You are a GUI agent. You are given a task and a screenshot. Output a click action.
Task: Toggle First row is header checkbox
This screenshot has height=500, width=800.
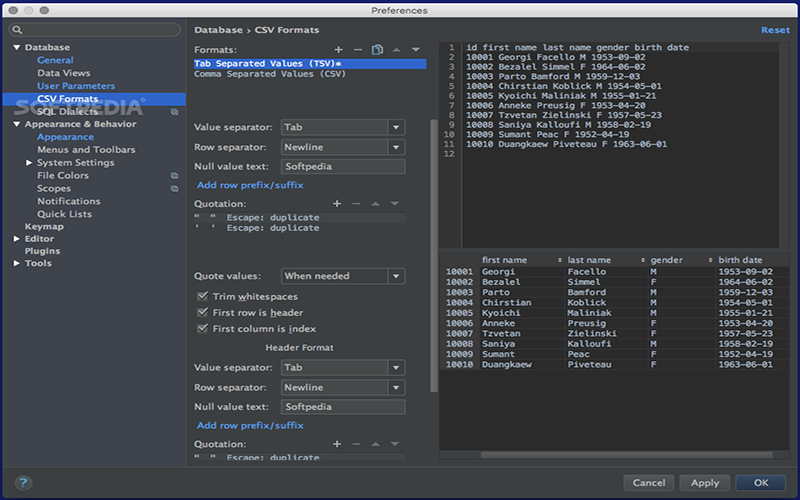pyautogui.click(x=203, y=312)
